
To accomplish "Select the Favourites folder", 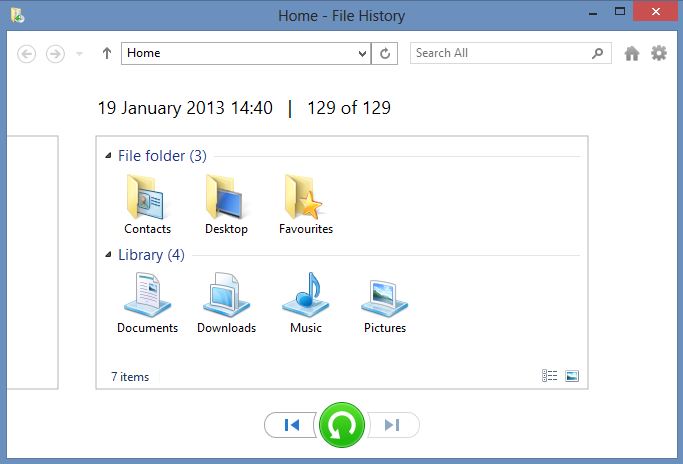I will pos(306,204).
